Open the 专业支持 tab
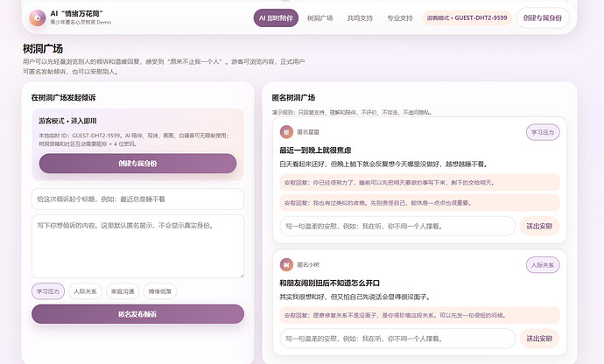The width and height of the screenshot is (604, 364). 400,18
